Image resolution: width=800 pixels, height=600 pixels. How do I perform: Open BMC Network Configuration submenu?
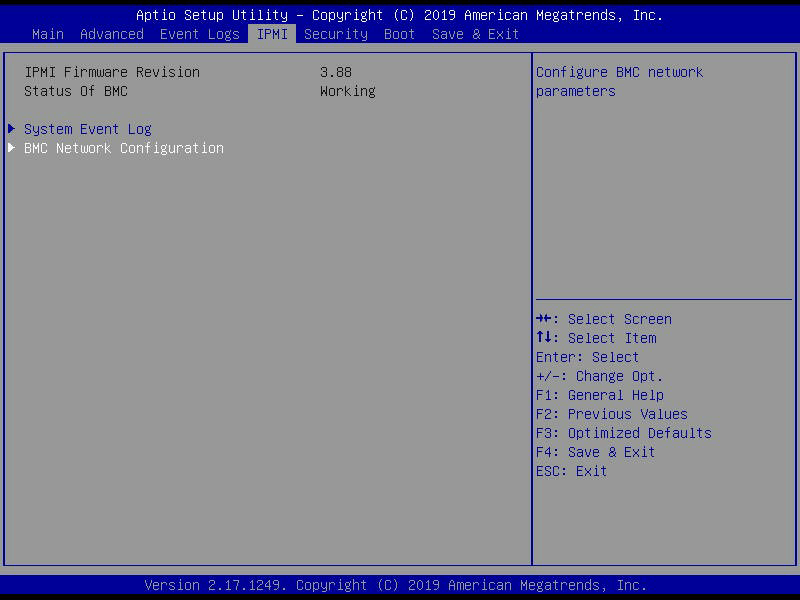(x=124, y=148)
